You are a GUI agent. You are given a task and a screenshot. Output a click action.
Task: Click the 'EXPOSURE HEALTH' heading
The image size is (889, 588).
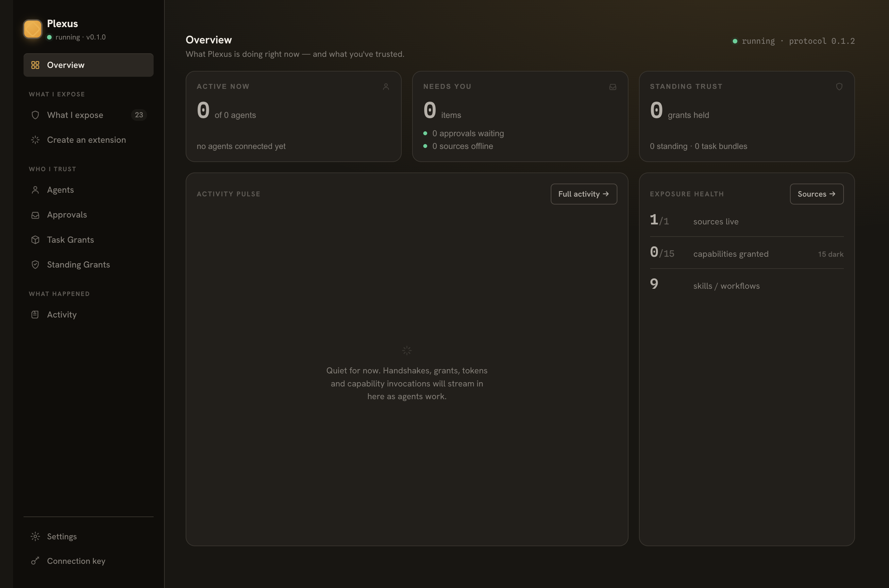click(x=687, y=194)
